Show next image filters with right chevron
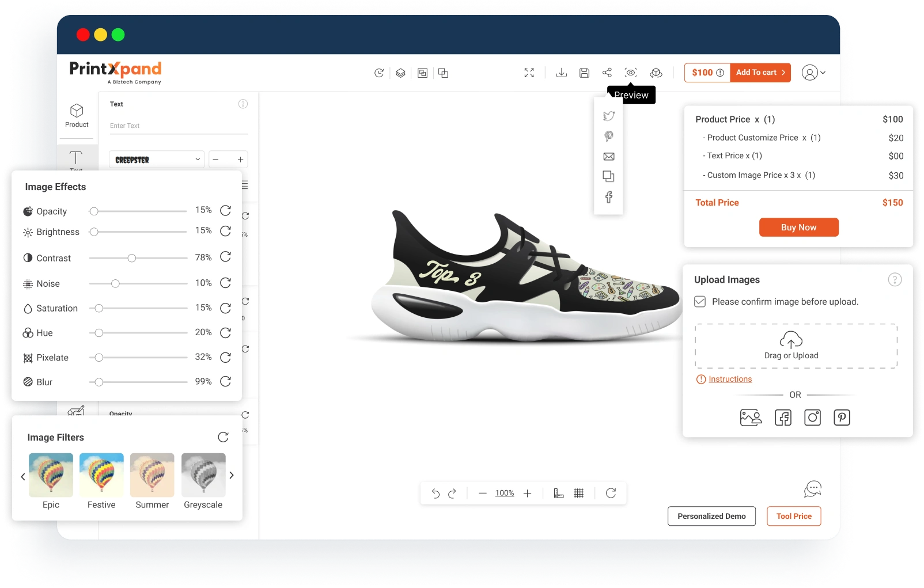This screenshot has height=588, width=924. click(232, 476)
